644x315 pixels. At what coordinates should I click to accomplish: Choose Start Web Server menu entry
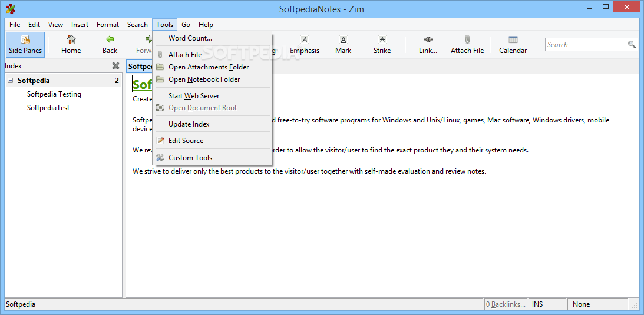tap(212, 95)
